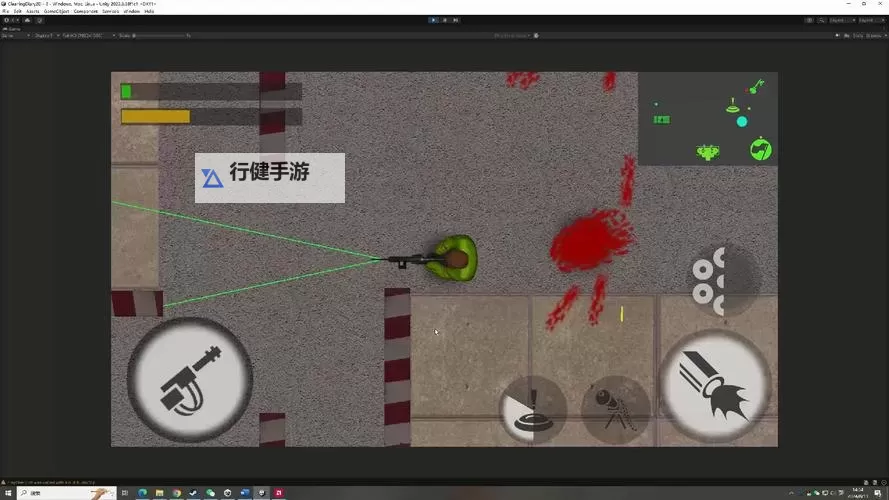
Task: Click the toolbar search icon
Action: tap(822, 20)
